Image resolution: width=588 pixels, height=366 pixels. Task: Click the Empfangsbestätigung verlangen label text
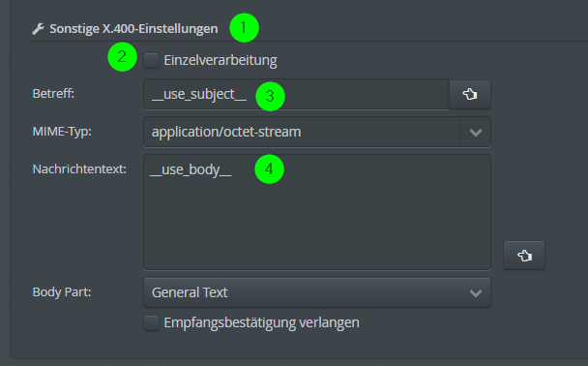(262, 322)
